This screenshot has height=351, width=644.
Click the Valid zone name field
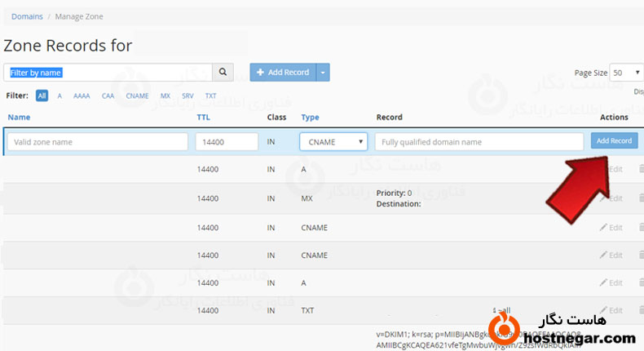coord(98,142)
